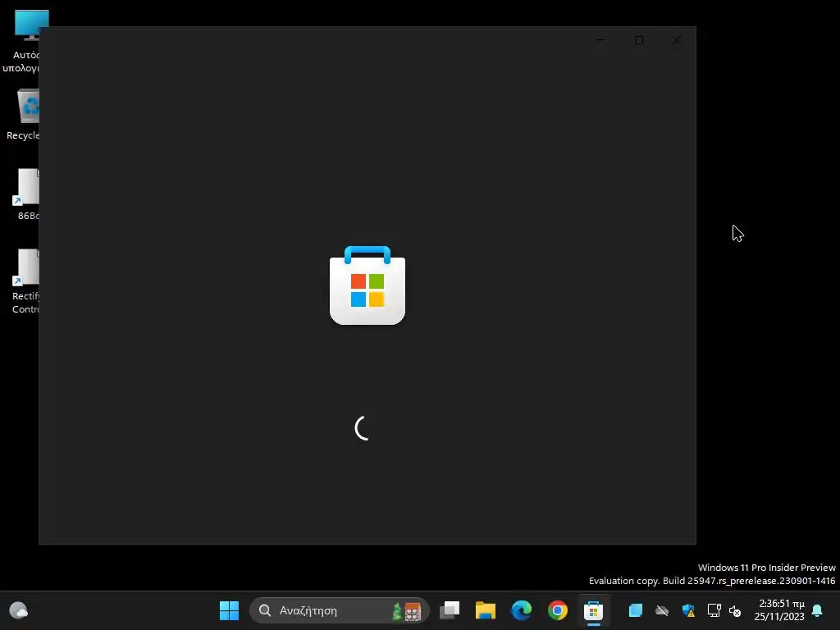Click the muted volume tray icon
Screen dimensions: 840x630
pyautogui.click(x=736, y=610)
